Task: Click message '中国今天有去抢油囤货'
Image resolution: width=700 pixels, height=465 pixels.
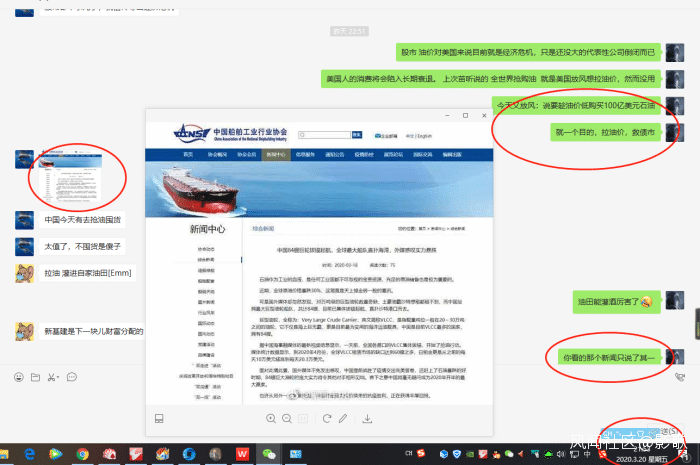Action: (x=83, y=220)
